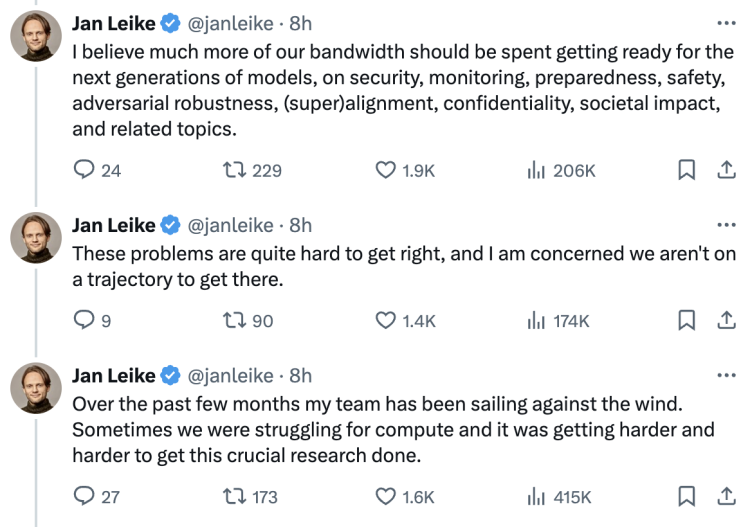Open more options on second tweet
This screenshot has width=750, height=527.
point(727,224)
